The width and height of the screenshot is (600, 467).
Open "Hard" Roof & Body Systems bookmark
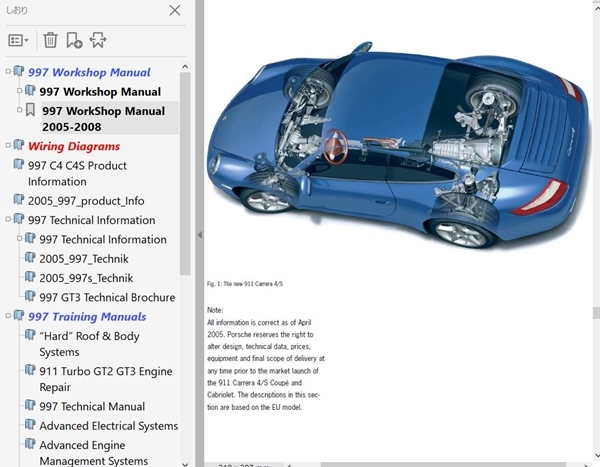(x=89, y=344)
